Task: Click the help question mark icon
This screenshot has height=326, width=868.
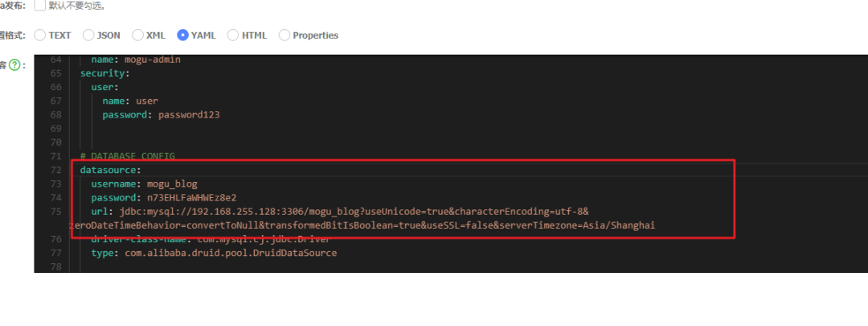Action: point(14,64)
